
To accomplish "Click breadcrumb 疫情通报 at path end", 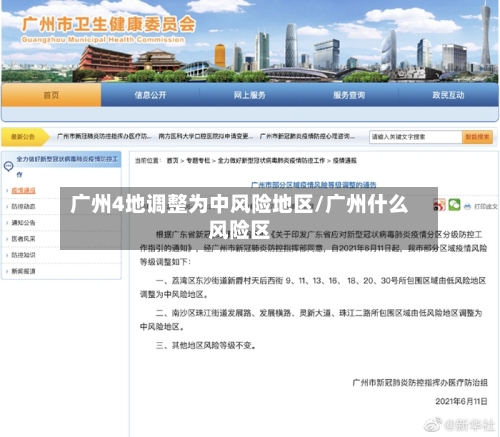I will 345,161.
